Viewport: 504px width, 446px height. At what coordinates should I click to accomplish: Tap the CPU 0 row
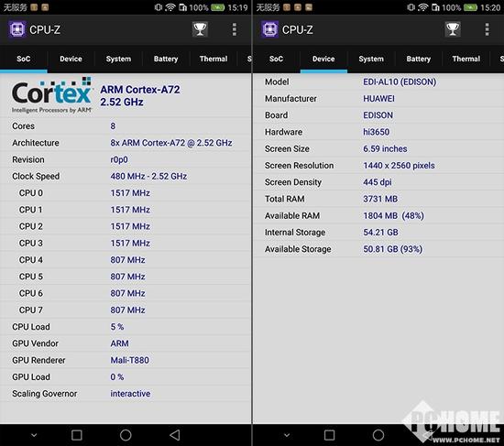pos(126,193)
